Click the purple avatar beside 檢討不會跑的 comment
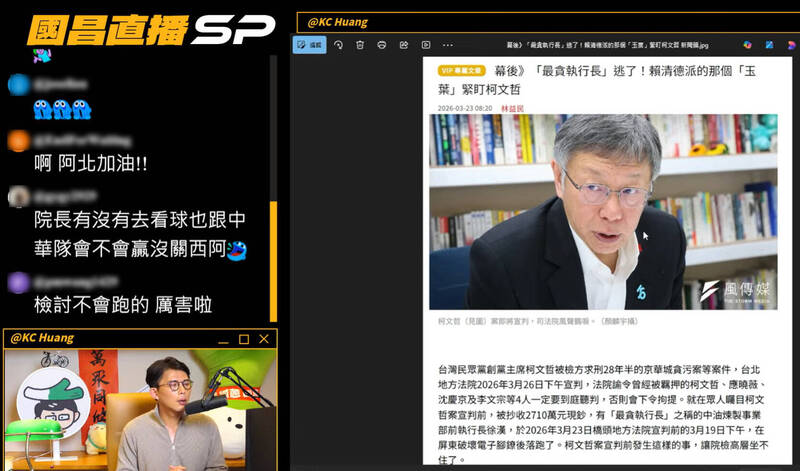 coord(18,284)
